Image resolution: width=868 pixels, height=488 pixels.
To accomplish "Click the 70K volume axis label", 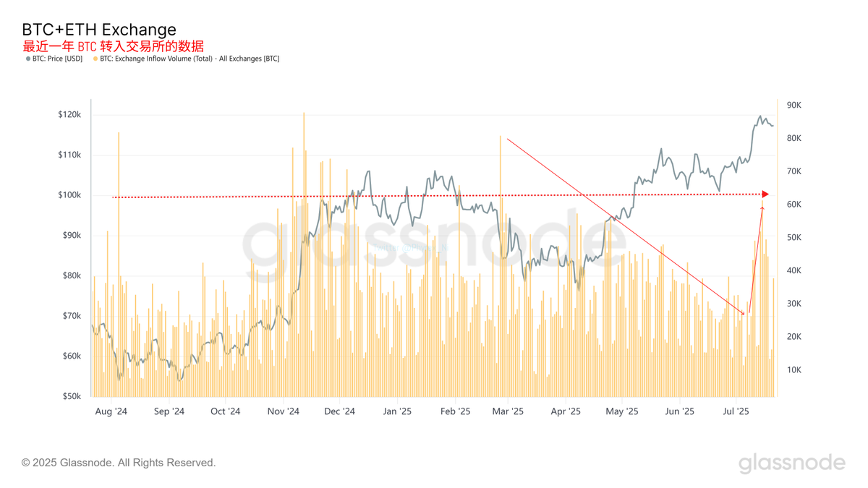I will point(794,172).
